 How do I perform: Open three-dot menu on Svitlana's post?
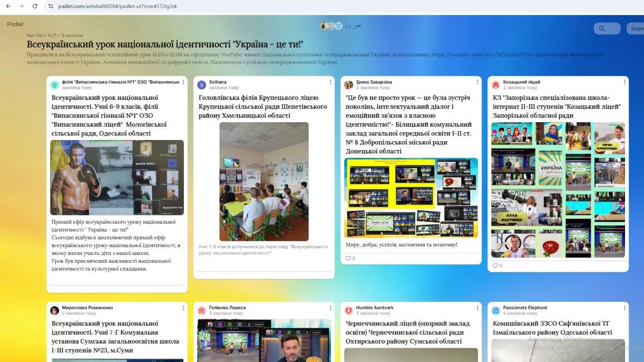pyautogui.click(x=330, y=82)
